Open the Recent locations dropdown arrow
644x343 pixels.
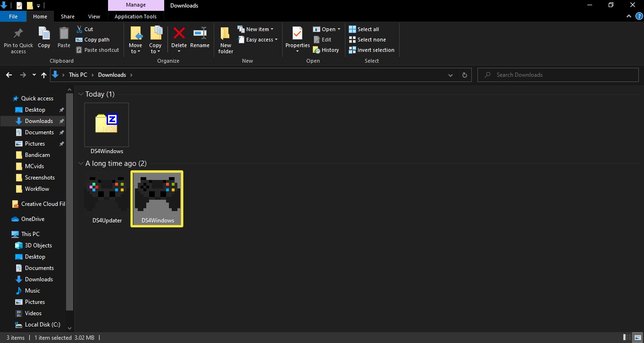[x=34, y=75]
